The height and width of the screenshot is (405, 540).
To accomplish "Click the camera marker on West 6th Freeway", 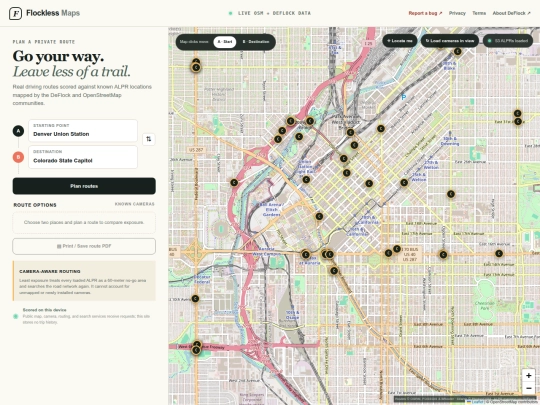I will pyautogui.click(x=196, y=350).
